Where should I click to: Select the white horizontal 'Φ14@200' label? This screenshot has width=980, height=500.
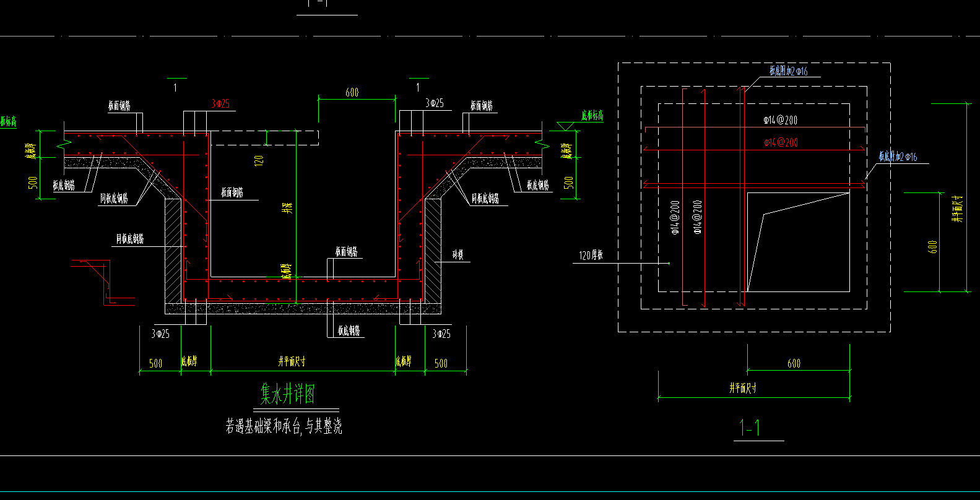click(x=780, y=120)
